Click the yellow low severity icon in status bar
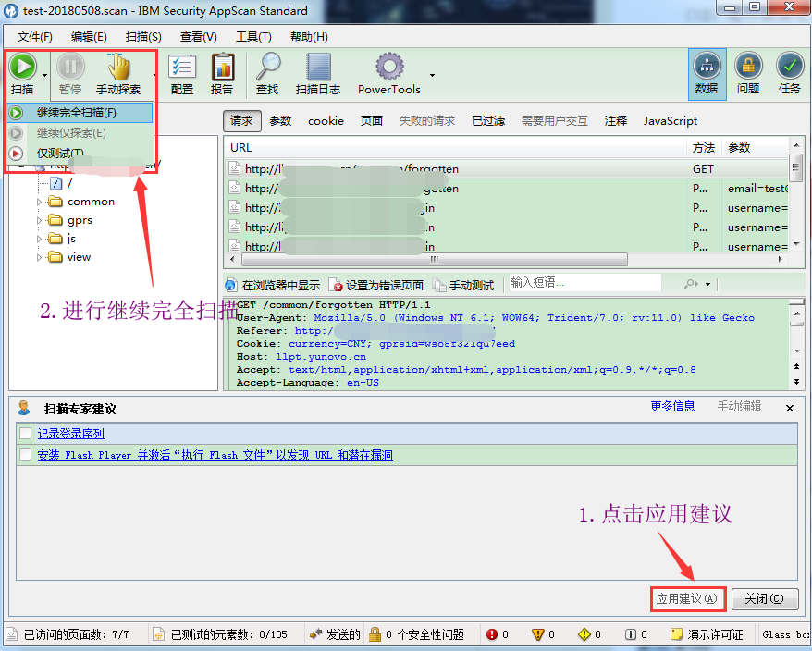Viewport: 812px width, 651px height. [x=584, y=634]
